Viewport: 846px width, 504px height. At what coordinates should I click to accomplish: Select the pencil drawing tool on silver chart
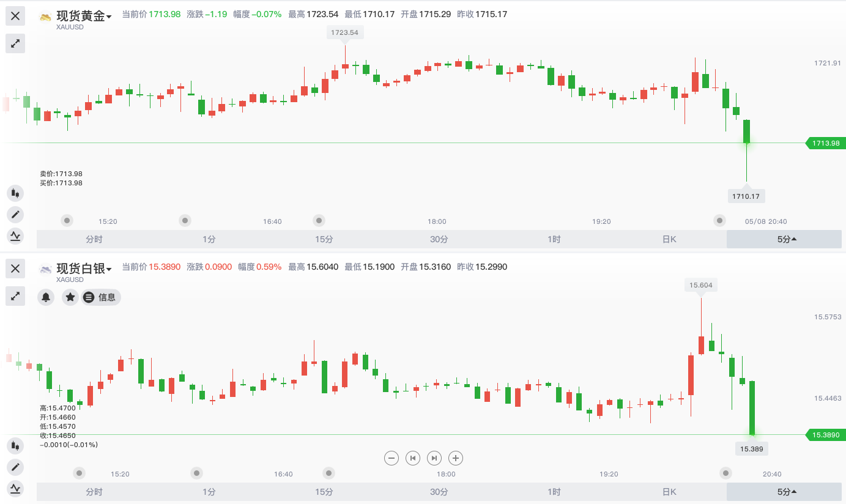(x=15, y=467)
